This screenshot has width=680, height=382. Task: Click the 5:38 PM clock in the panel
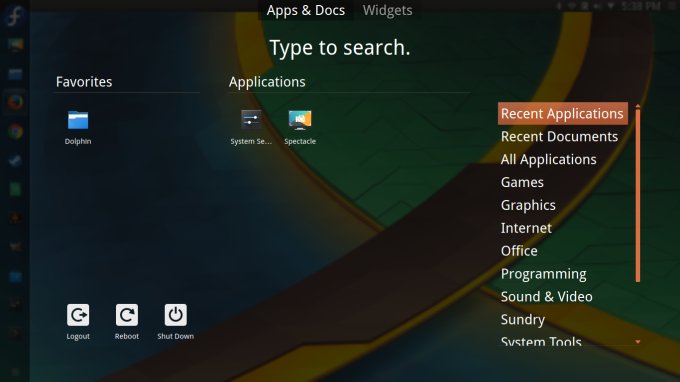tap(641, 6)
